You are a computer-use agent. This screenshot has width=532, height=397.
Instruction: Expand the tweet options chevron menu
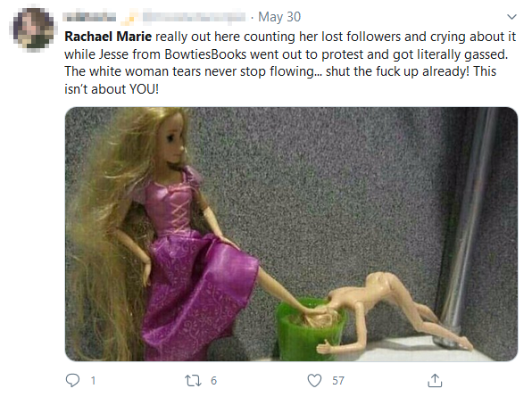[x=511, y=17]
